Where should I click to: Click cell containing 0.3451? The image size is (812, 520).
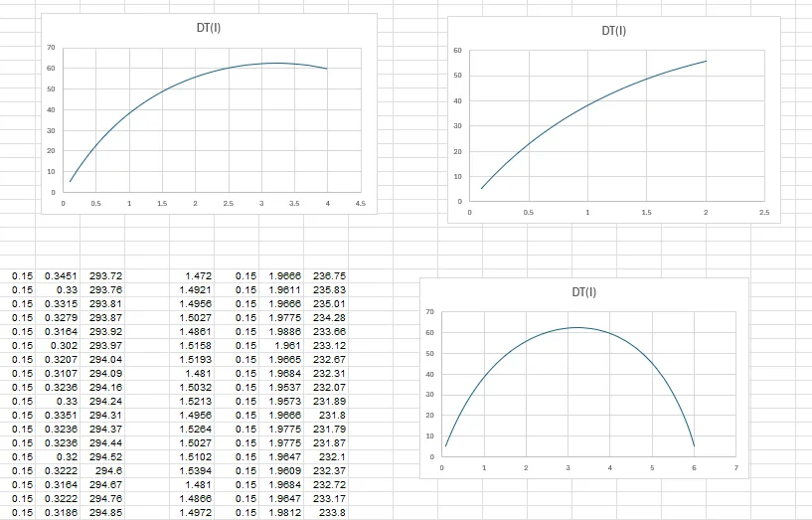coord(58,276)
